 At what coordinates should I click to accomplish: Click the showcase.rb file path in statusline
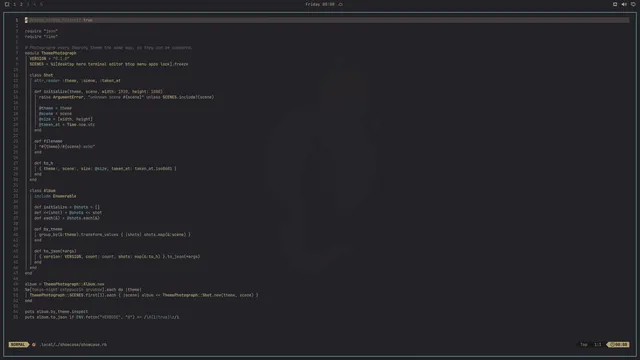tap(73, 344)
